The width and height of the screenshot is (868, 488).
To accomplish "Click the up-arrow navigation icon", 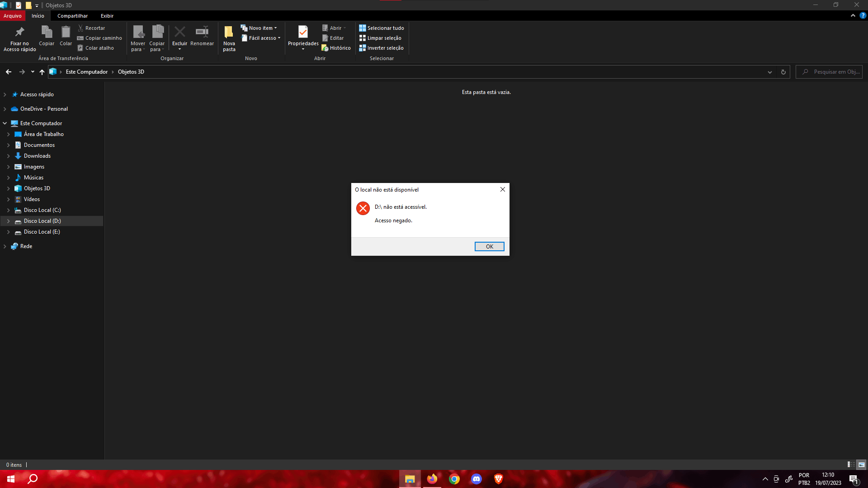I will (x=42, y=72).
